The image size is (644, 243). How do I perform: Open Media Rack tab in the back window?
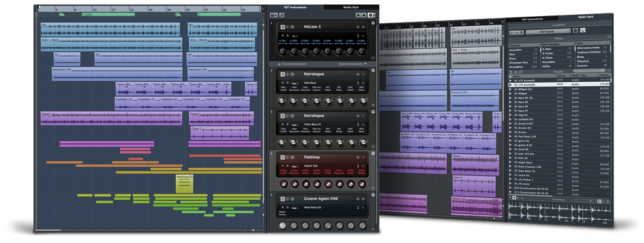(585, 17)
